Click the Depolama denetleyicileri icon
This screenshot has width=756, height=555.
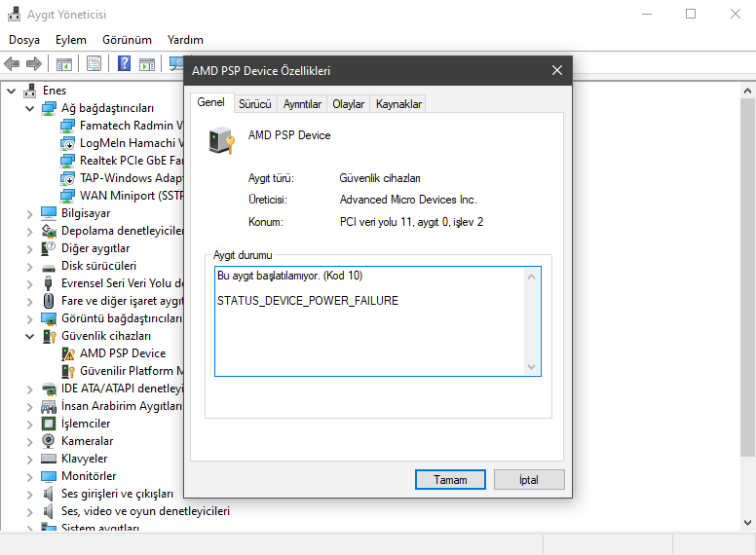point(49,231)
